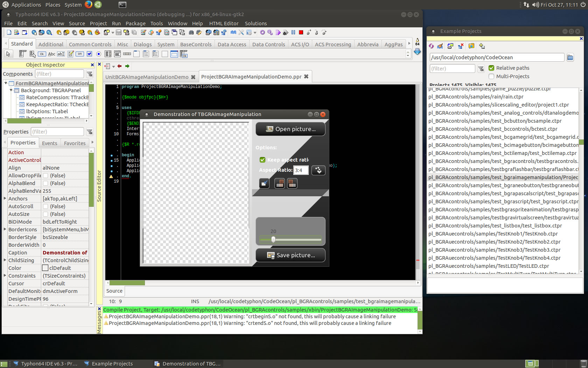The height and width of the screenshot is (368, 588).
Task: Click the browse folder button next to path
Action: 570,57
